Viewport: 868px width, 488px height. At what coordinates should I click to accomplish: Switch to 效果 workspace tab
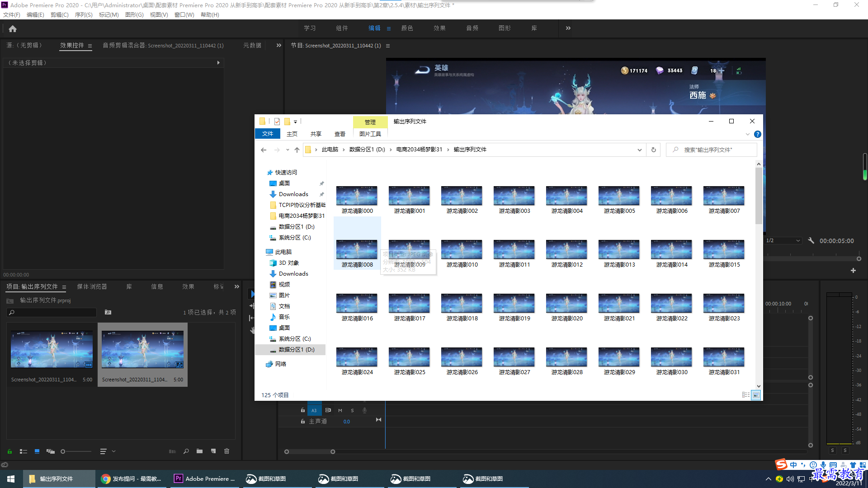coord(439,28)
